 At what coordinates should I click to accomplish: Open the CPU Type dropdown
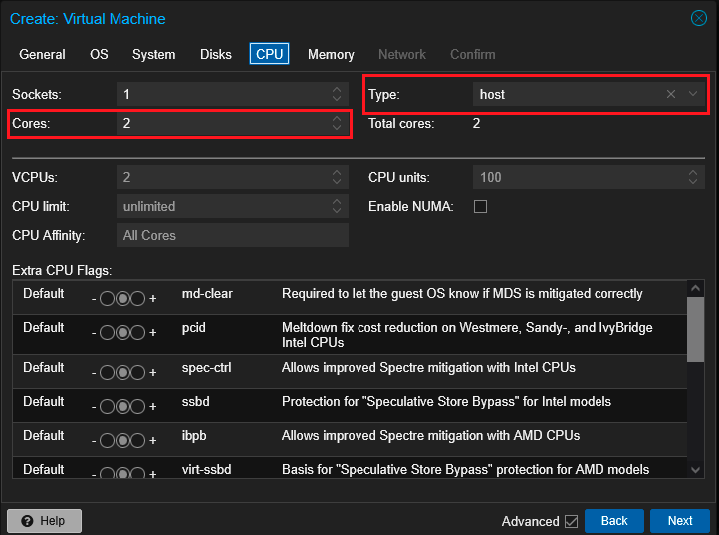coord(694,94)
